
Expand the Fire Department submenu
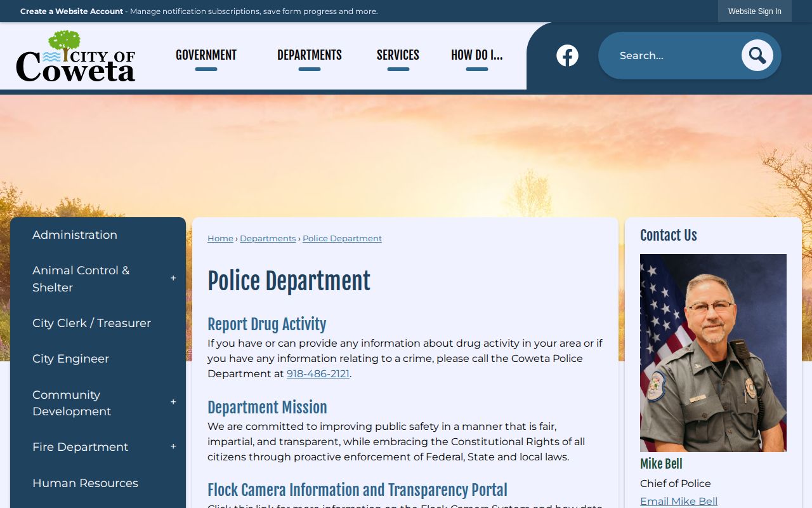click(x=173, y=447)
